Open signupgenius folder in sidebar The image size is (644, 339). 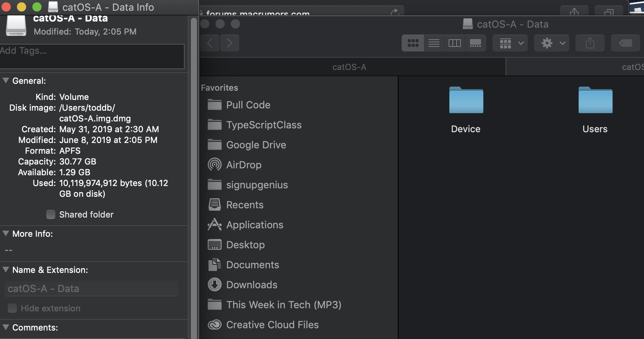(x=257, y=185)
